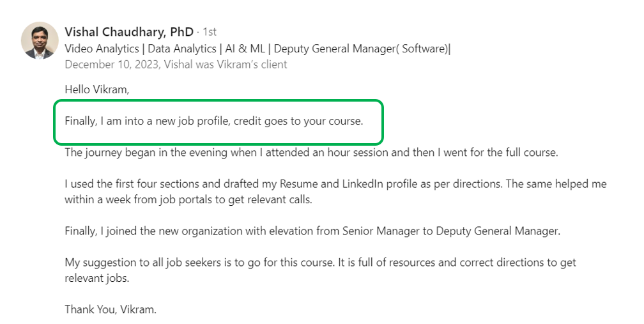The width and height of the screenshot is (644, 324).
Task: Click the 1st connection degree badge
Action: (x=210, y=32)
